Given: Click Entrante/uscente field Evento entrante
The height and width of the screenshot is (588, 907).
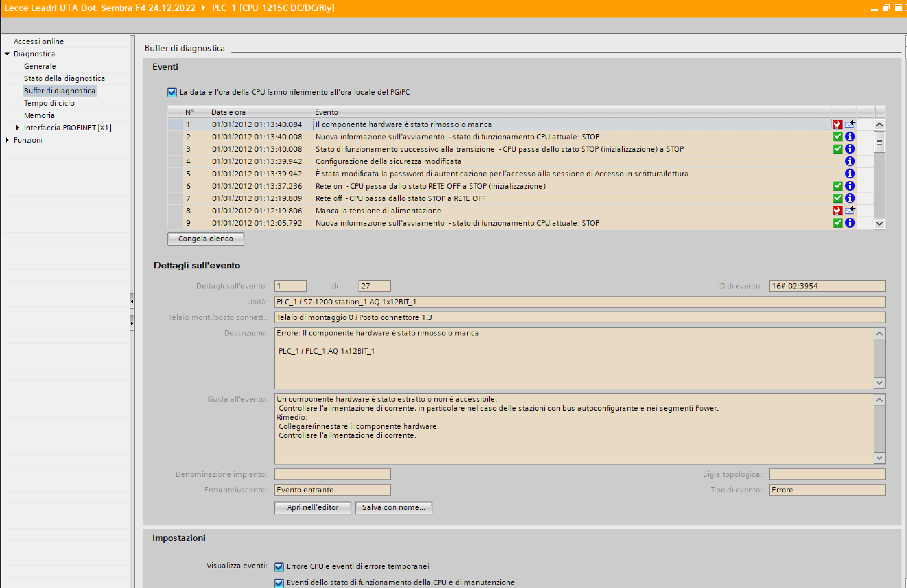Looking at the screenshot, I should point(332,490).
